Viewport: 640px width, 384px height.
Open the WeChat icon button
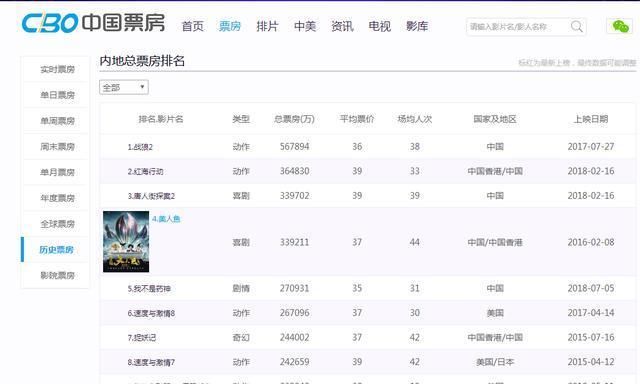coord(620,27)
